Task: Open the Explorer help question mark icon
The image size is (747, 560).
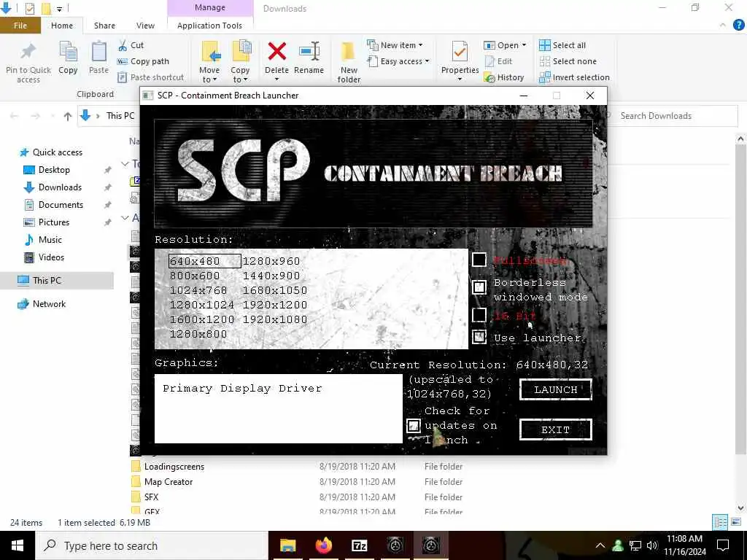Action: [x=738, y=26]
